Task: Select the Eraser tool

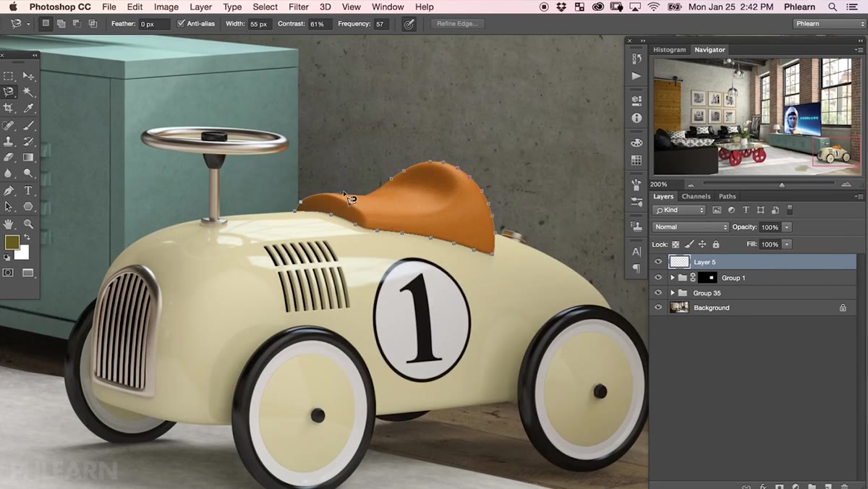Action: point(9,157)
